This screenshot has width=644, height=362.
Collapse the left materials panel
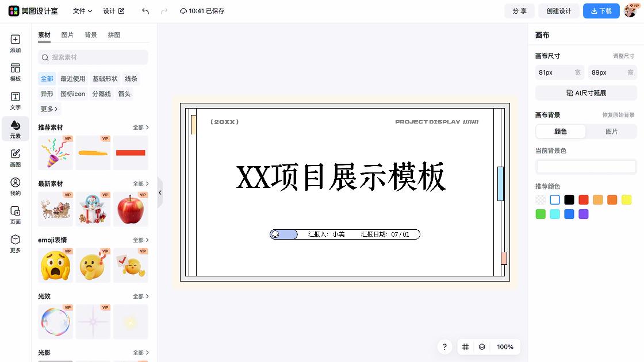tap(160, 193)
